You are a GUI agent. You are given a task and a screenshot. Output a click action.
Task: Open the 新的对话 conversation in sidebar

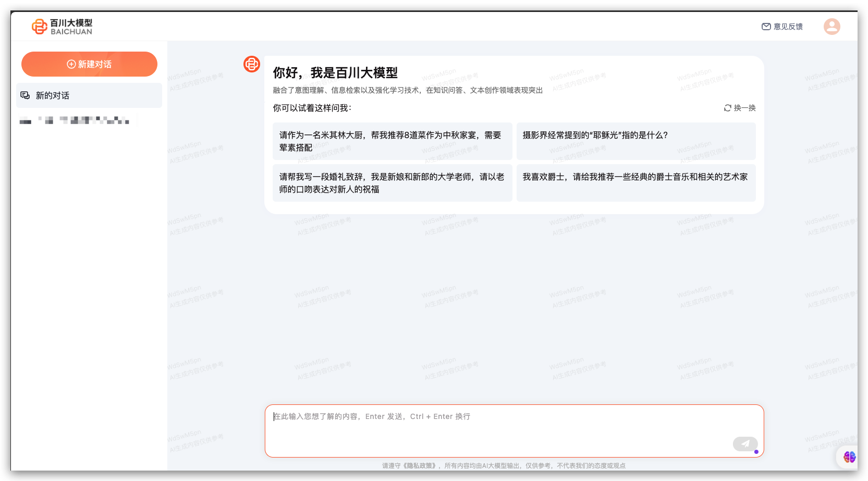(x=89, y=95)
